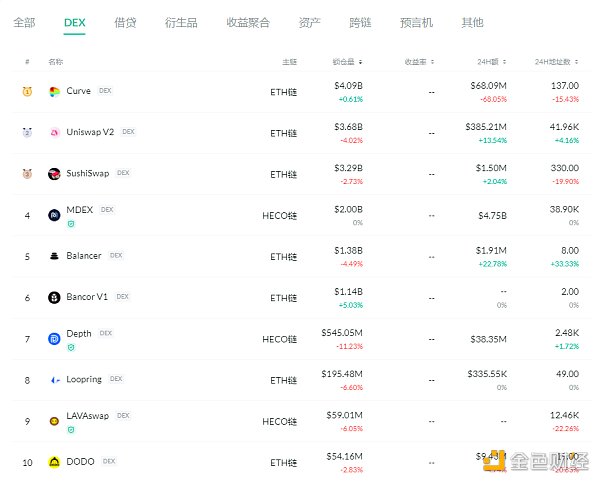Select the 预言机 tab

416,22
